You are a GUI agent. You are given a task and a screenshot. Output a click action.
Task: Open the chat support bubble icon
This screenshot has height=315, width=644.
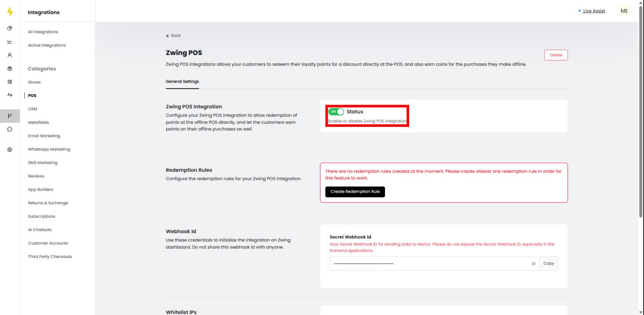[10, 129]
